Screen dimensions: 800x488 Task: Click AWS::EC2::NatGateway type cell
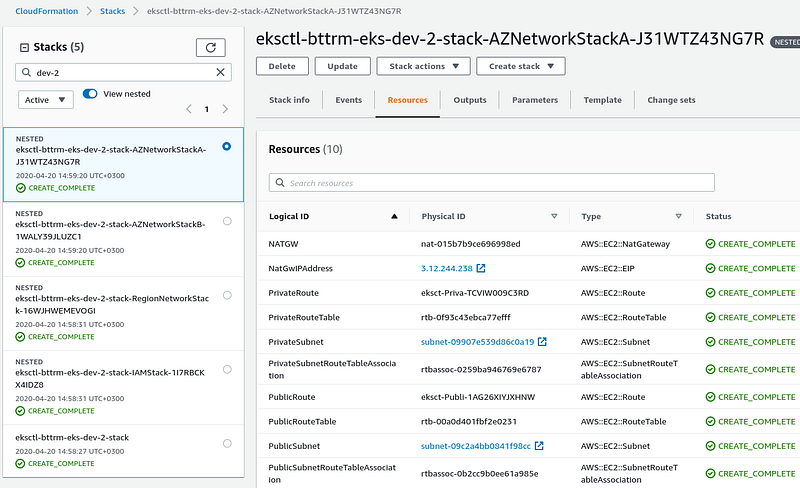click(x=625, y=244)
